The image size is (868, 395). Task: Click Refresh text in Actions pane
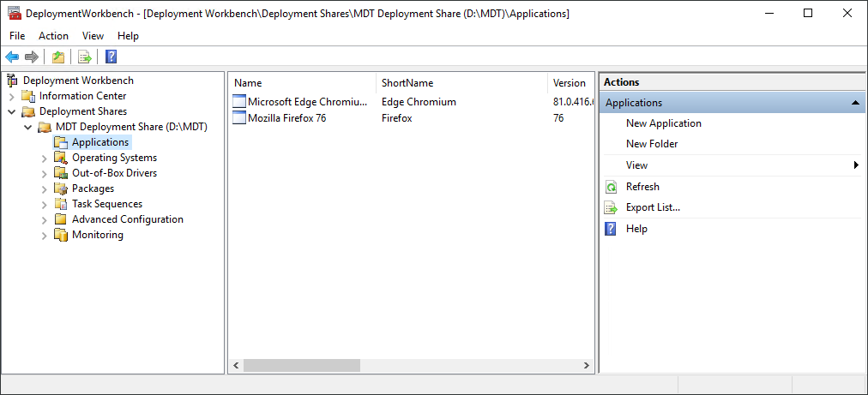click(642, 187)
